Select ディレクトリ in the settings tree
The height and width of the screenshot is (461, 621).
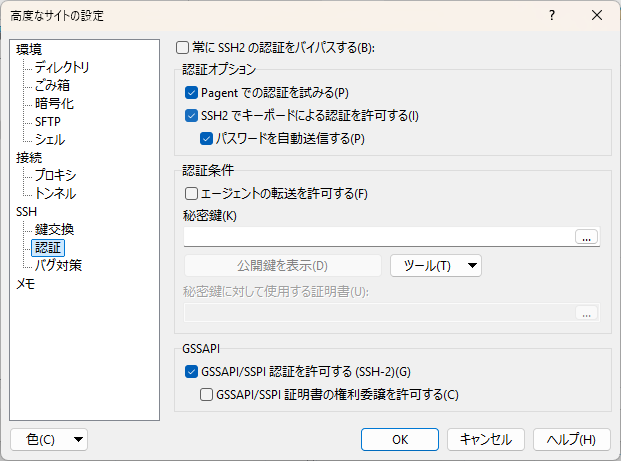62,68
